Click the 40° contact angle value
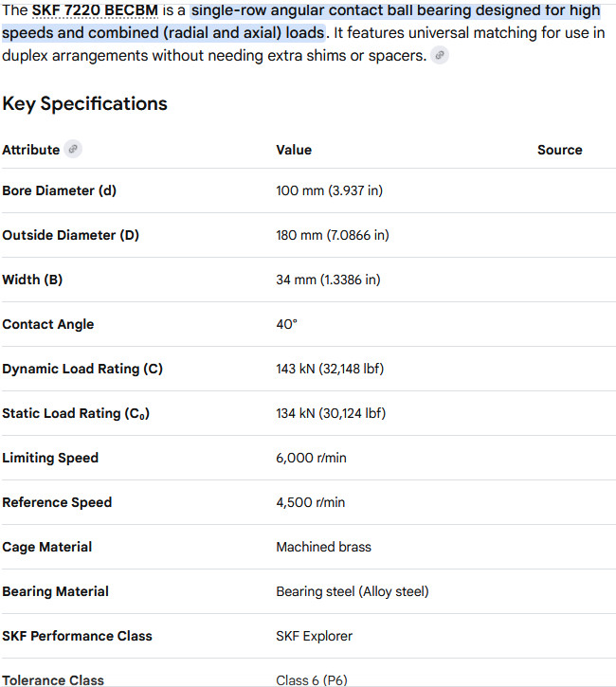The image size is (616, 687). coord(287,324)
